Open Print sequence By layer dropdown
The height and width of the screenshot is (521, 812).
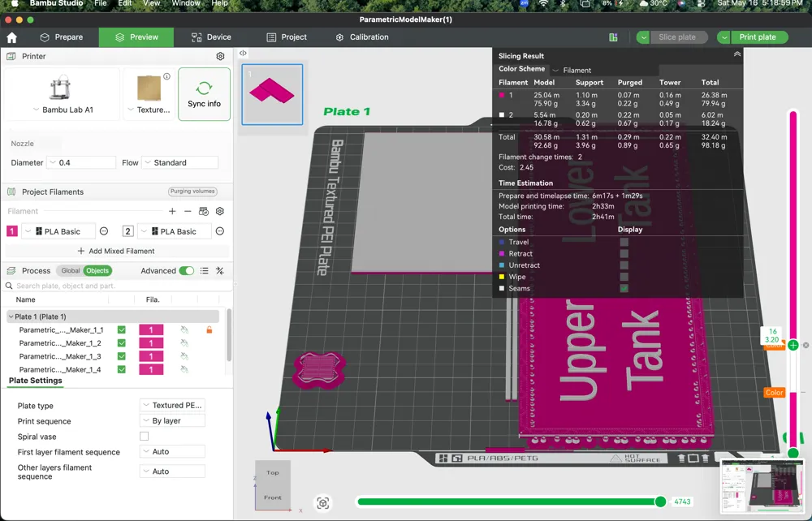click(172, 420)
